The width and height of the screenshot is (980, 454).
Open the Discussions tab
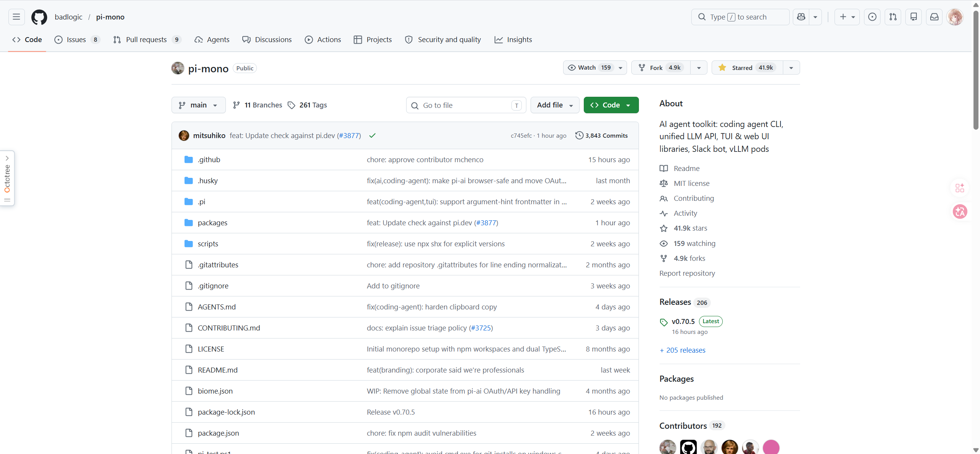[267, 39]
